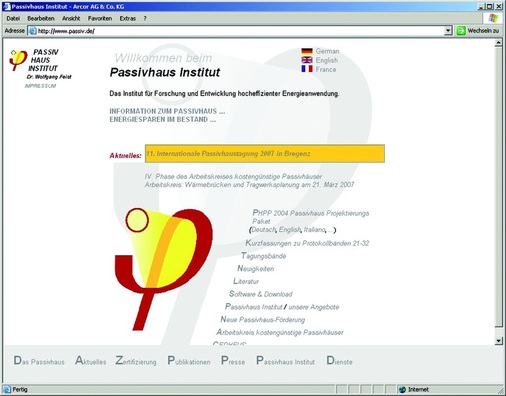Go to Presse in bottom navigation
The height and width of the screenshot is (396, 506).
pyautogui.click(x=233, y=361)
